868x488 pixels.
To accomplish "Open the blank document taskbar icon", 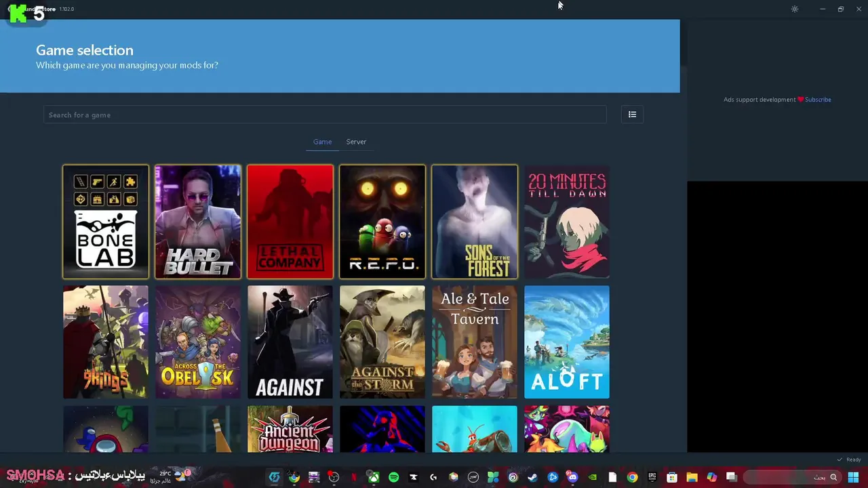I will point(612,477).
